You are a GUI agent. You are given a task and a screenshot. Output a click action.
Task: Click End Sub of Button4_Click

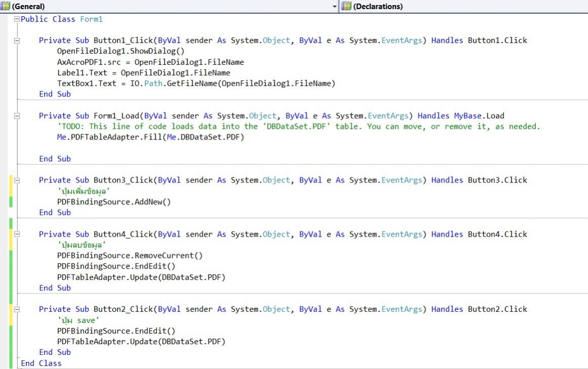[x=55, y=288]
